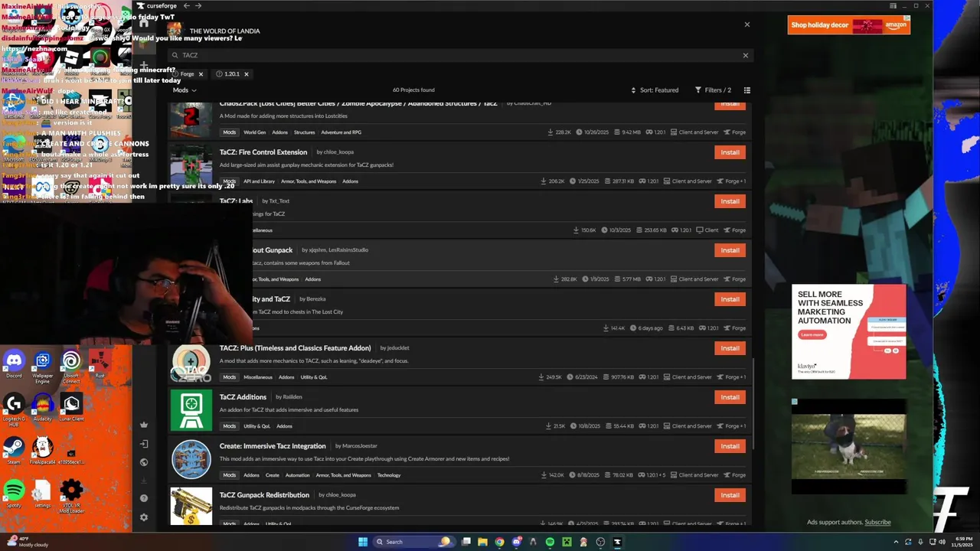Open Ubisoft Connect desktop shortcut
The width and height of the screenshot is (980, 551).
click(71, 366)
